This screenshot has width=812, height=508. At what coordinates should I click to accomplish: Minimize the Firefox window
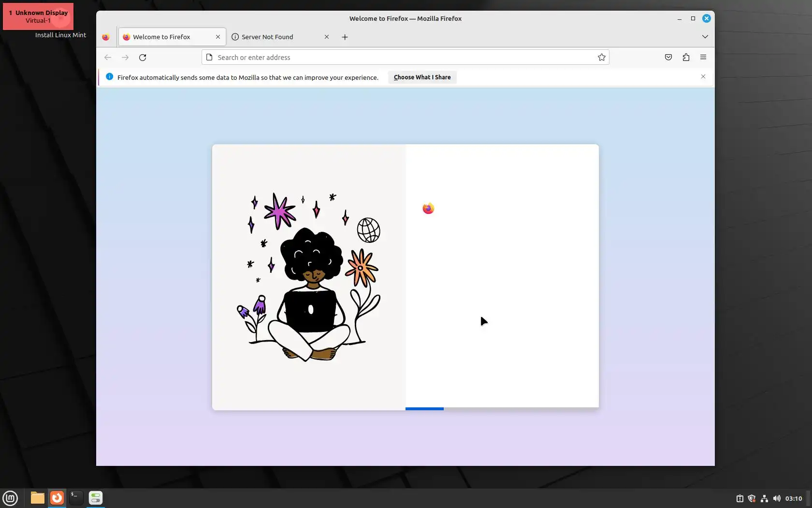click(680, 18)
